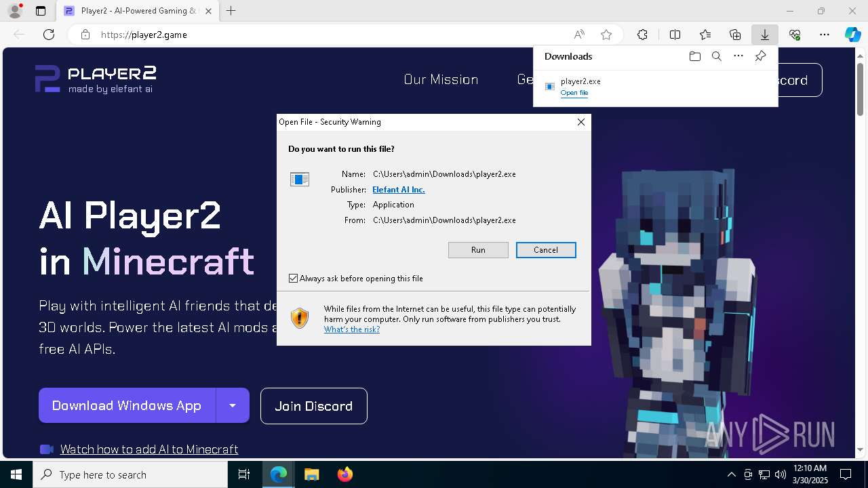The height and width of the screenshot is (488, 868).
Task: Click the Player2 logo on the webpage
Action: (x=96, y=79)
